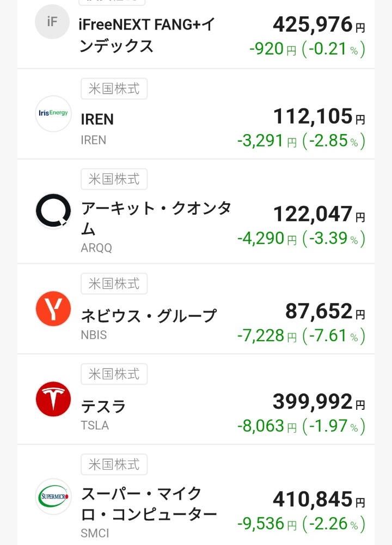Open スーパー・マイクロ・コンピューター stock name
Viewport: 392px width, 545px height.
[x=149, y=504]
